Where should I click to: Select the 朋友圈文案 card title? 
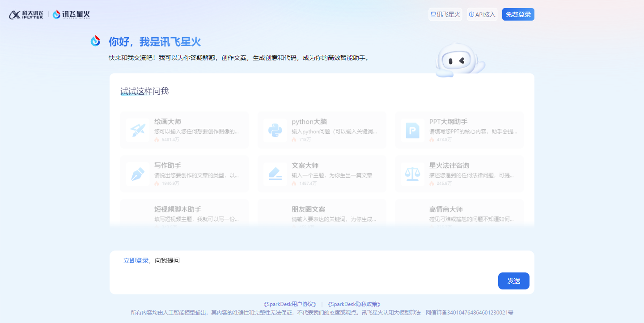click(x=309, y=209)
